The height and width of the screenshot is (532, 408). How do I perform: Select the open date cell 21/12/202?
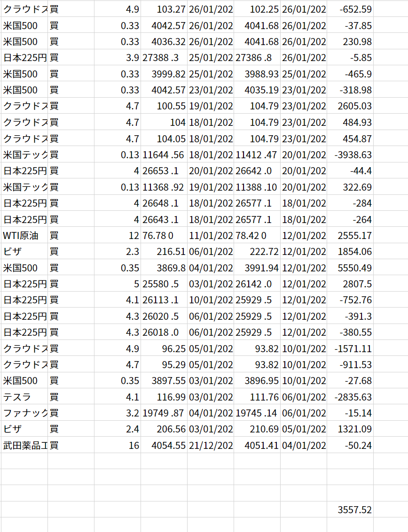[x=211, y=445]
